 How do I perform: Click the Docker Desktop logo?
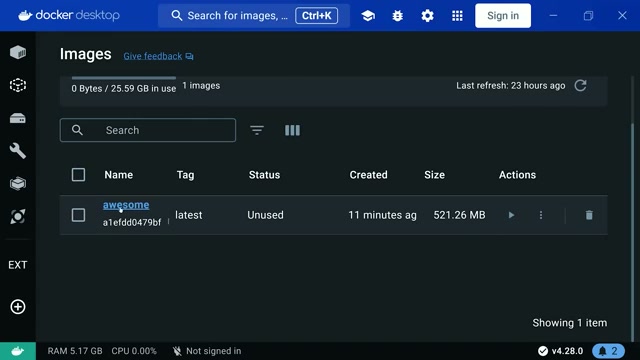69,16
